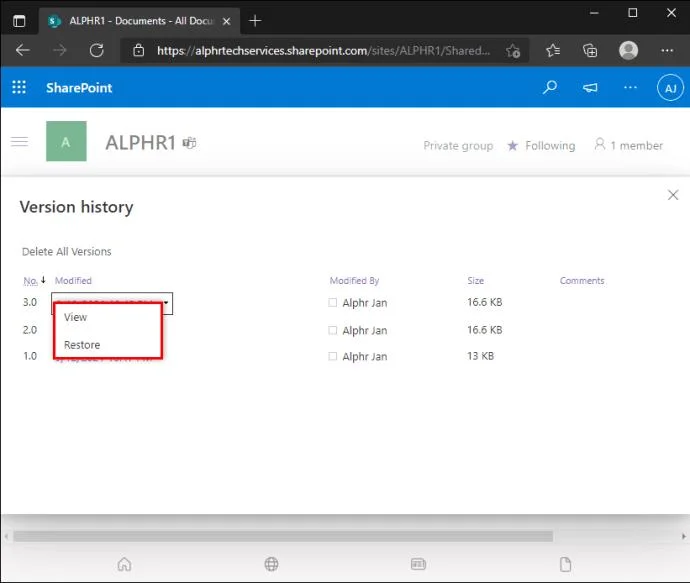Open browser Settings and more ellipsis
This screenshot has height=583, width=690.
(667, 51)
